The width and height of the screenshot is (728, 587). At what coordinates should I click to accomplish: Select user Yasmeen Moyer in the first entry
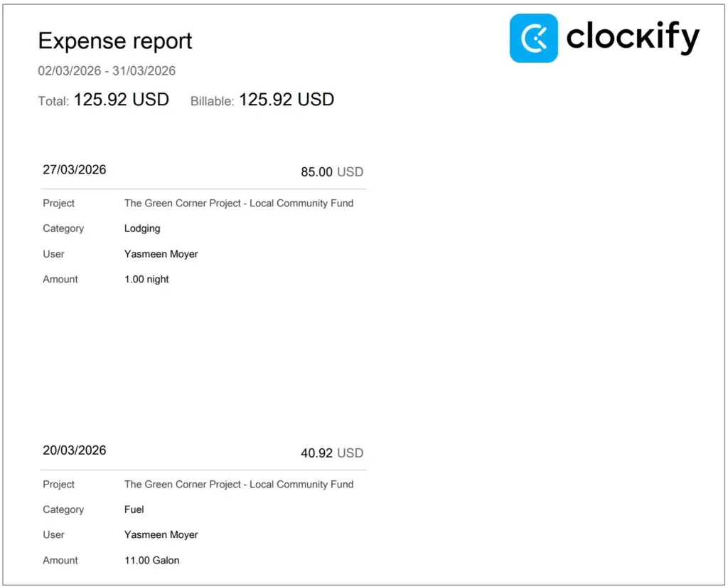point(161,254)
